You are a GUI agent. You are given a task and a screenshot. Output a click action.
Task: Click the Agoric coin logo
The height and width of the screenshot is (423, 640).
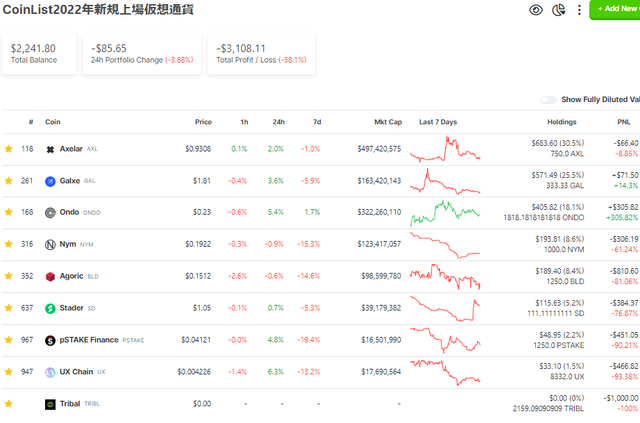(49, 276)
